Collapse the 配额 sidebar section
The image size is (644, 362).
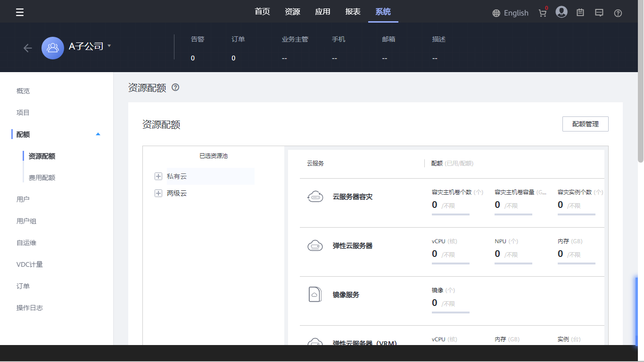point(98,134)
